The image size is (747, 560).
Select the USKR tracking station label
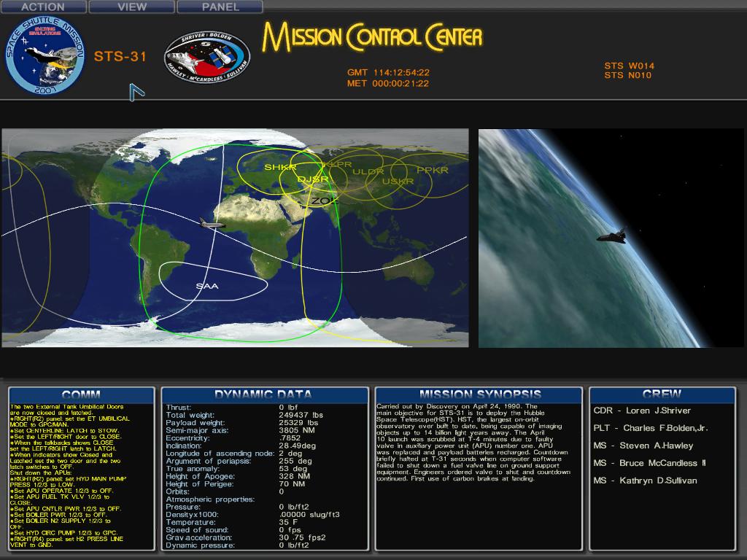click(x=398, y=181)
